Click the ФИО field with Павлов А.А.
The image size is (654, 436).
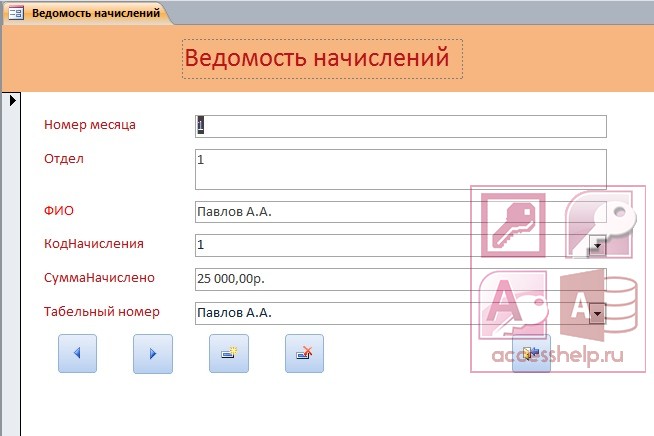(401, 212)
